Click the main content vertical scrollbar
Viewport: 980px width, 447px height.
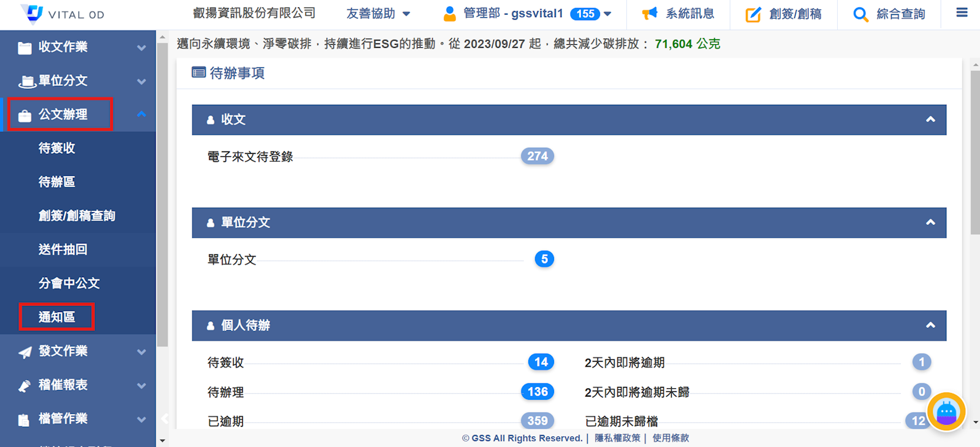coord(974,153)
